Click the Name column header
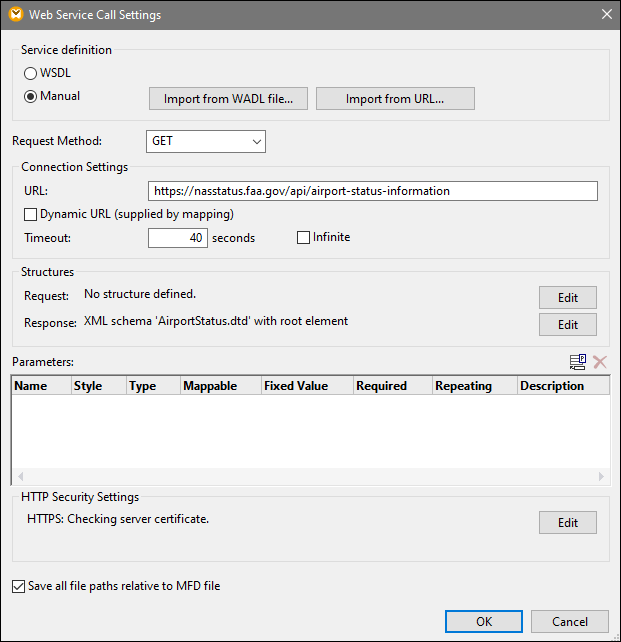 [x=40, y=386]
